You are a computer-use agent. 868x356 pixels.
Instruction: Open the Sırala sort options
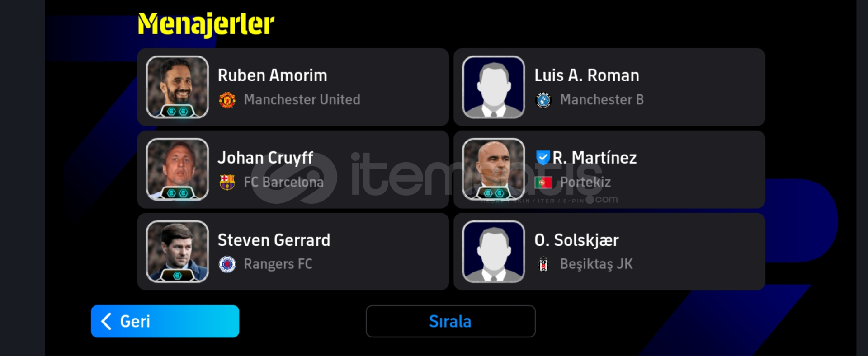coord(450,321)
